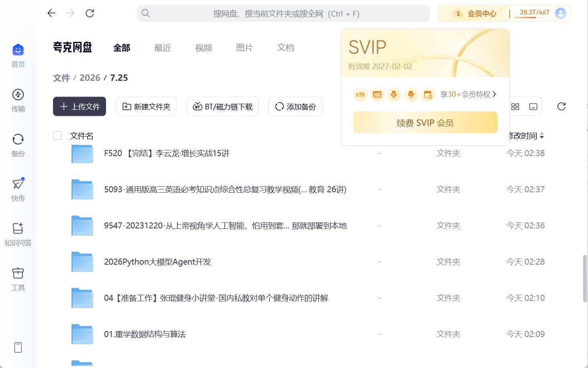
Task: Reload the page using top refresh icon
Action: pos(90,13)
